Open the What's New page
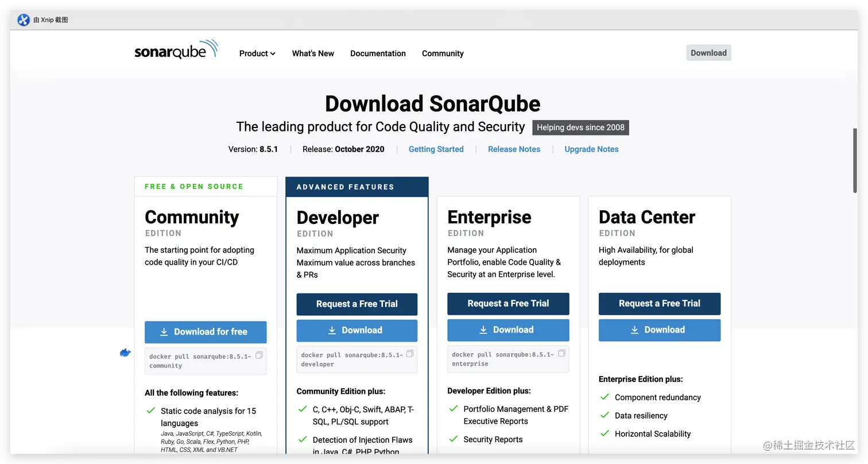The width and height of the screenshot is (868, 464). click(x=313, y=53)
